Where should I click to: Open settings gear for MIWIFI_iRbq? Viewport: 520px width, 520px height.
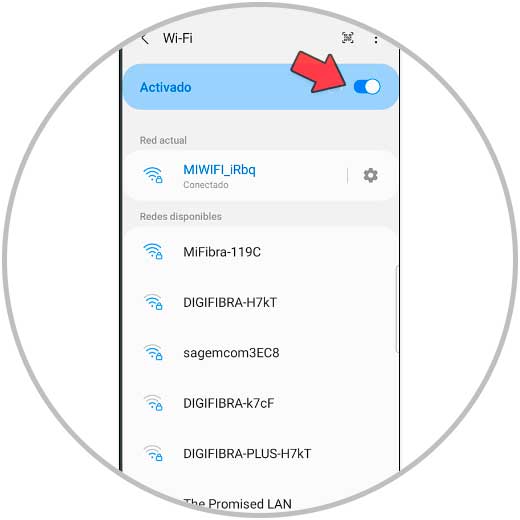click(x=370, y=175)
